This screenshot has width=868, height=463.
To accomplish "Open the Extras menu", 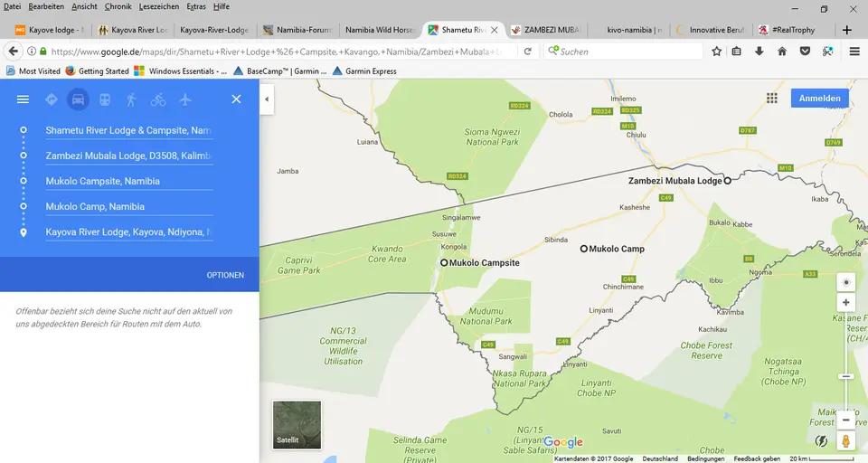I will pyautogui.click(x=196, y=6).
